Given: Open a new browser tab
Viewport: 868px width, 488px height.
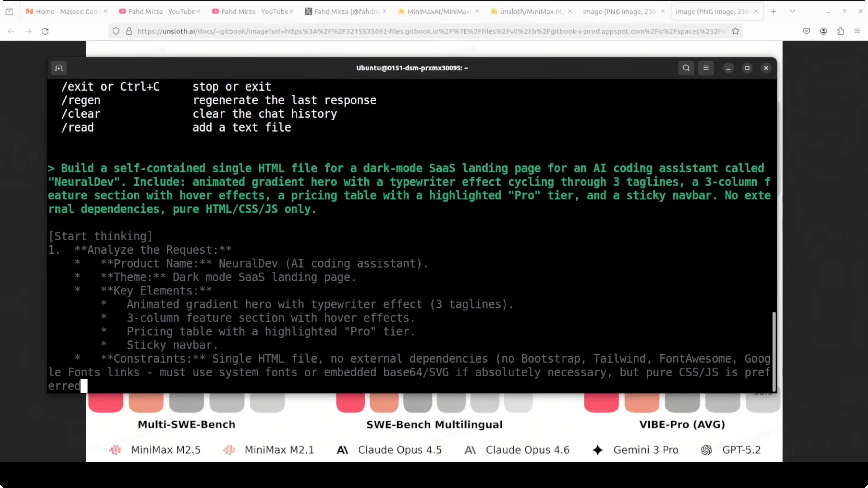Looking at the screenshot, I should [x=773, y=11].
